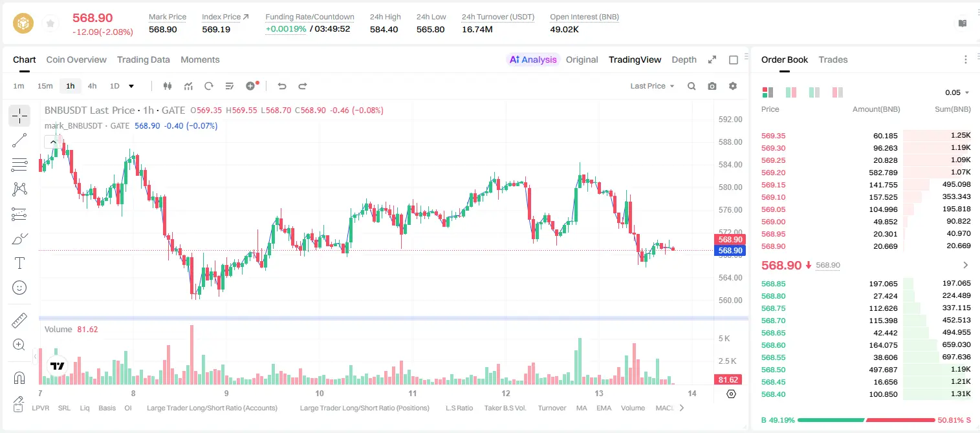The width and height of the screenshot is (980, 433).
Task: Expand the Last Price dropdown
Action: [x=652, y=86]
